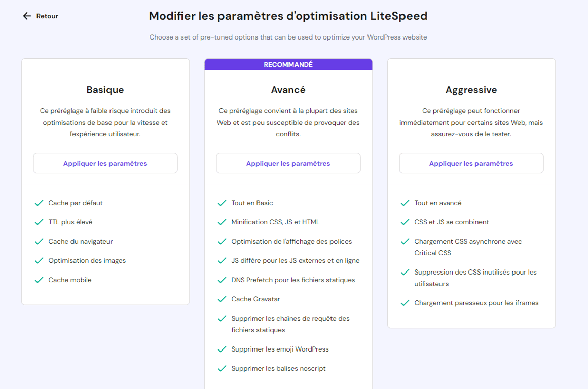Click the checkmark next to Minification CSS, JS et HTML
The height and width of the screenshot is (389, 588).
coord(222,222)
